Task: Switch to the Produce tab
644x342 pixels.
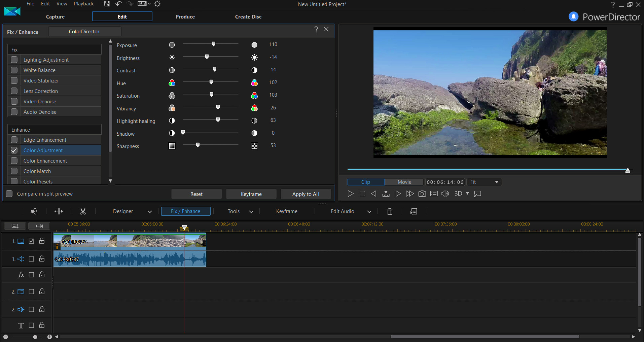Action: (185, 16)
